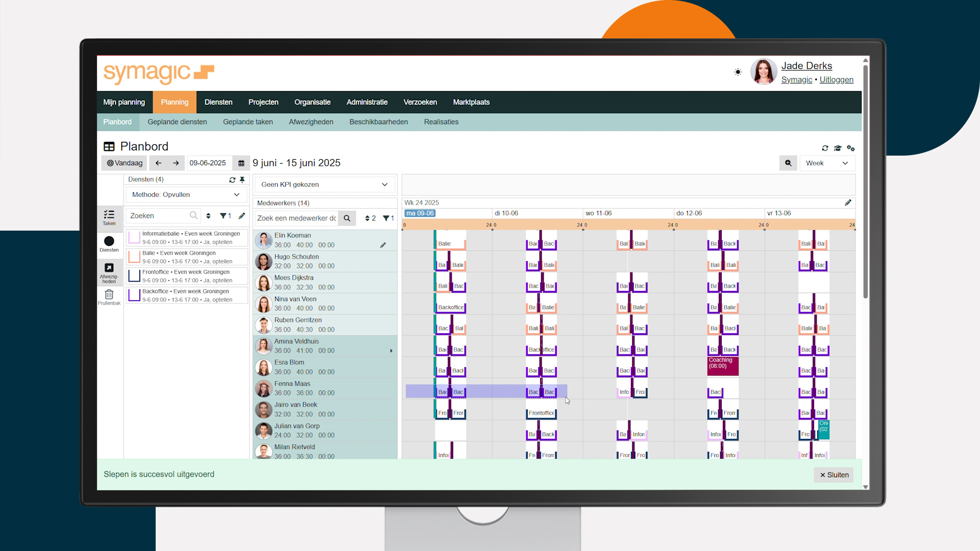Click the Uitloggen link
Screen dimensions: 980x551
(x=836, y=80)
